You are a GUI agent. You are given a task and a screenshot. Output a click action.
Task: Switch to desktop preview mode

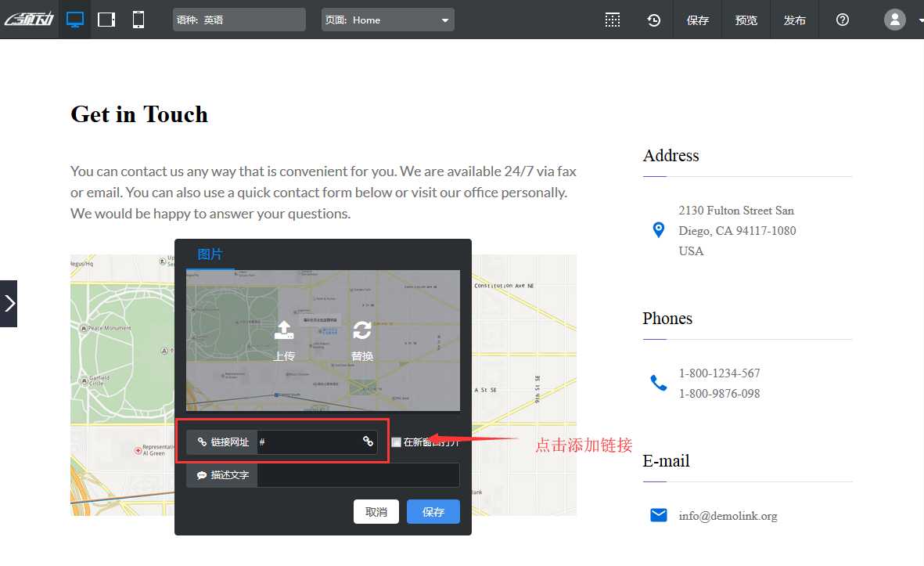pos(75,19)
